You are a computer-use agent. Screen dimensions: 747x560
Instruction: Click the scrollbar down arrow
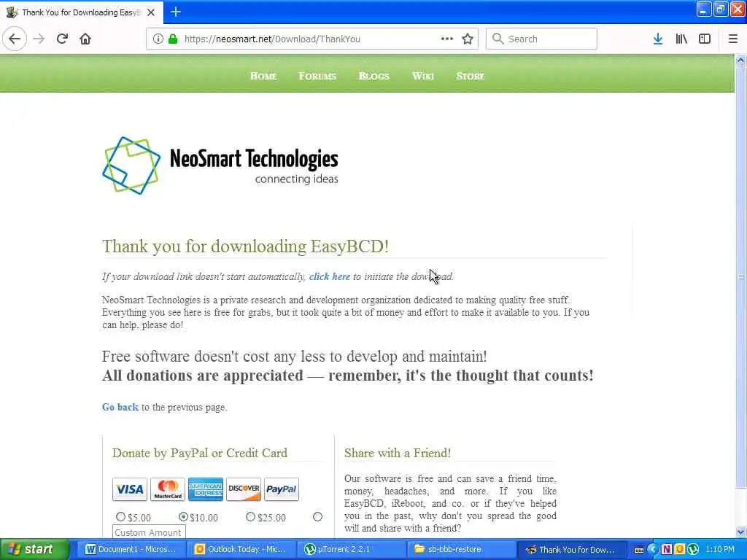coord(740,532)
